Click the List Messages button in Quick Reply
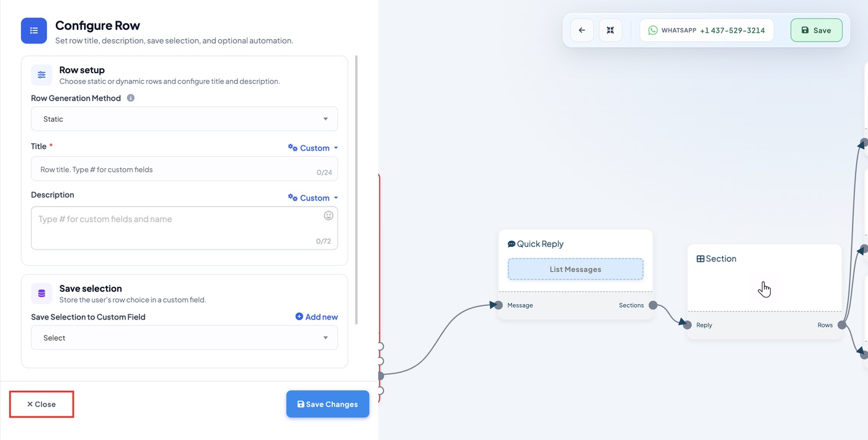Image resolution: width=868 pixels, height=440 pixels. (x=575, y=269)
